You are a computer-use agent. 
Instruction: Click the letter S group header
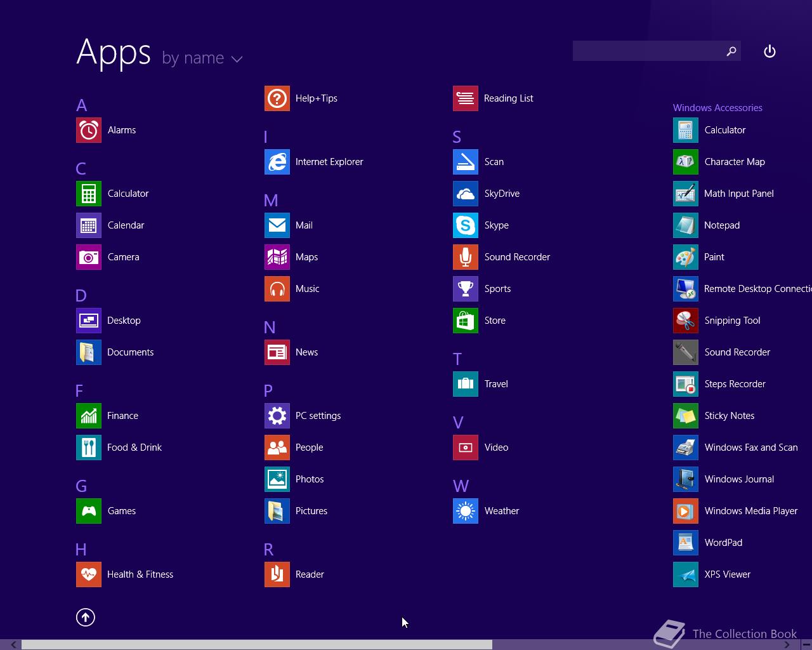[457, 137]
